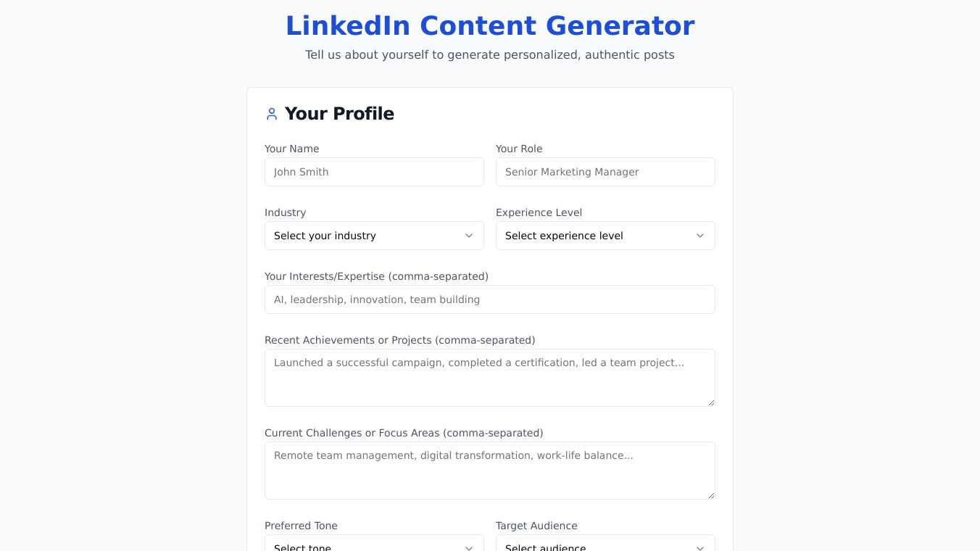The width and height of the screenshot is (980, 551).
Task: Click the Recent Achievements textarea resize handle
Action: tap(711, 402)
